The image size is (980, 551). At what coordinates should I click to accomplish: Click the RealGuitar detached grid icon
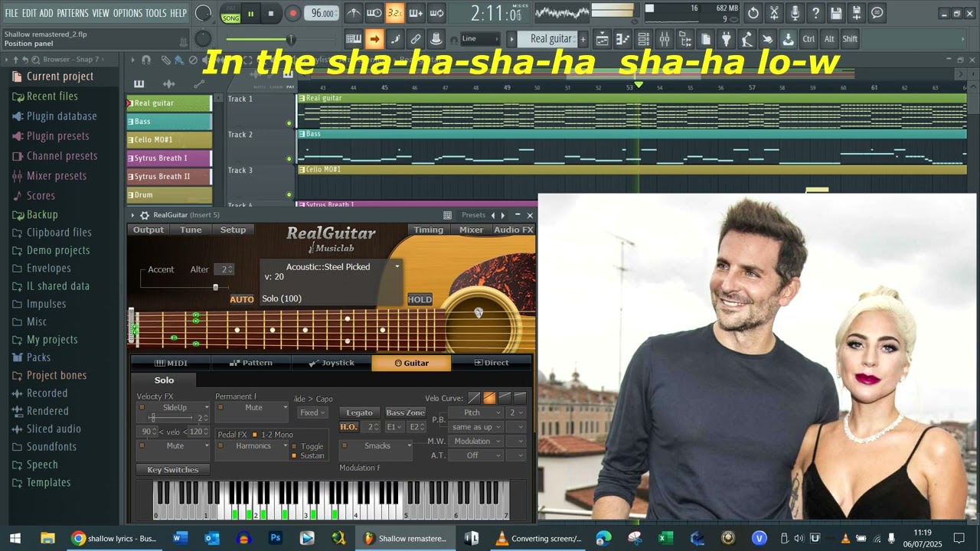coord(448,215)
